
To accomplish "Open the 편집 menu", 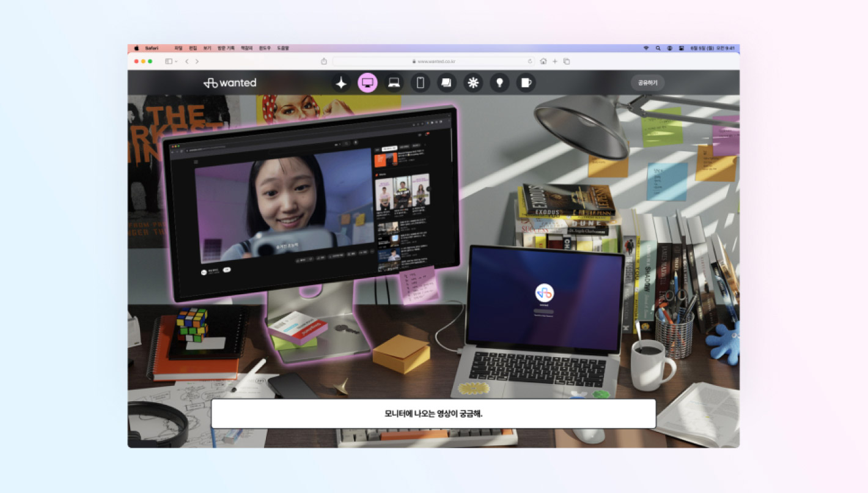I will (x=193, y=48).
